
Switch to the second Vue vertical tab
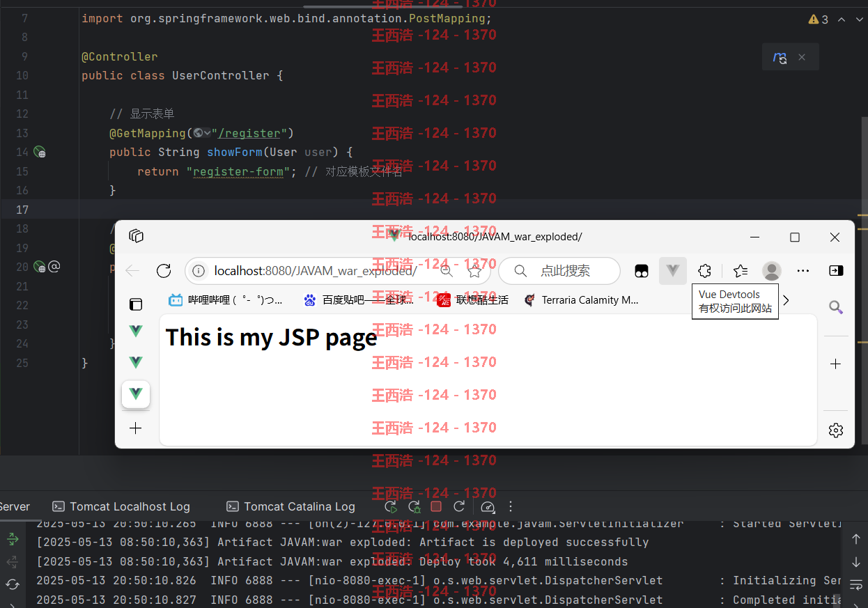point(136,362)
